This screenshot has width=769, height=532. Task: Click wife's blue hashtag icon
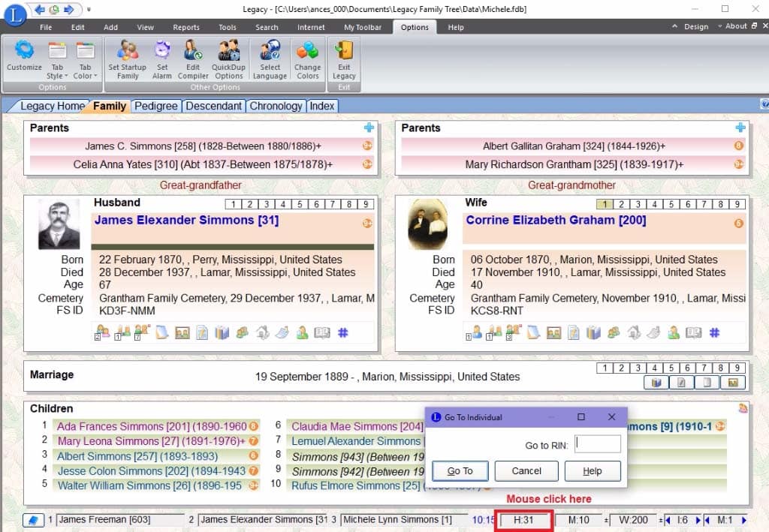tap(715, 332)
